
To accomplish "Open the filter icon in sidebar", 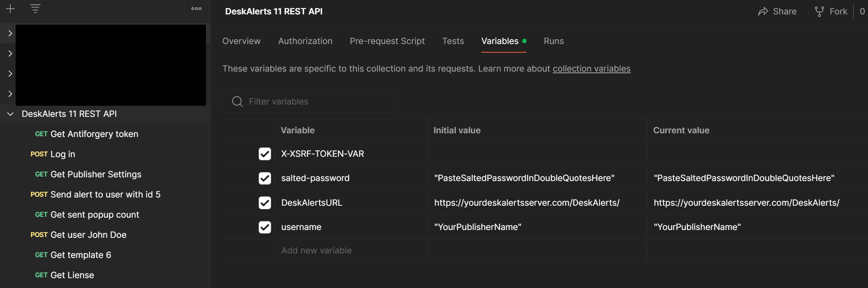I will [35, 9].
